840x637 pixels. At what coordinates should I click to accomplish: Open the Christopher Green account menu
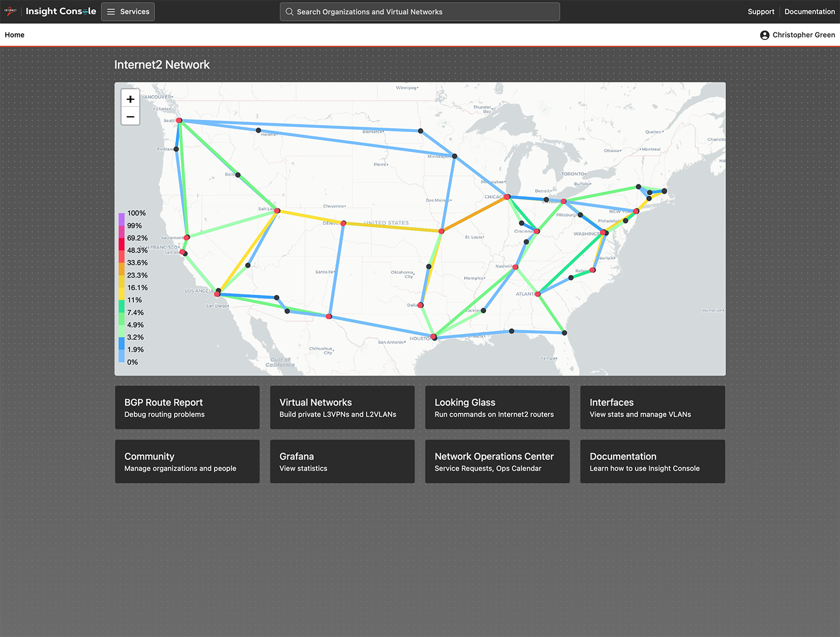point(798,35)
